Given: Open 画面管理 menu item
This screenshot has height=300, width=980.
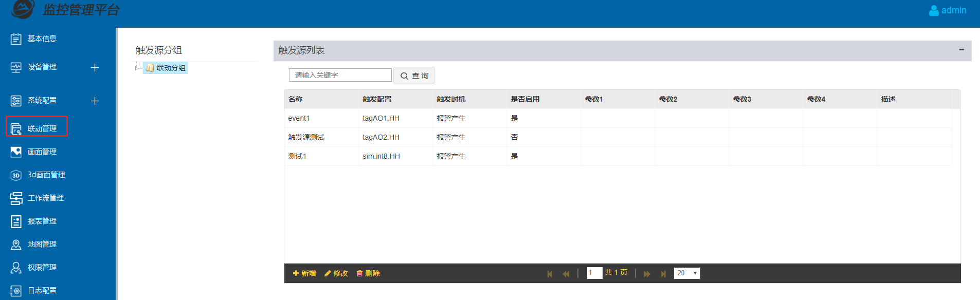Looking at the screenshot, I should pyautogui.click(x=42, y=152).
